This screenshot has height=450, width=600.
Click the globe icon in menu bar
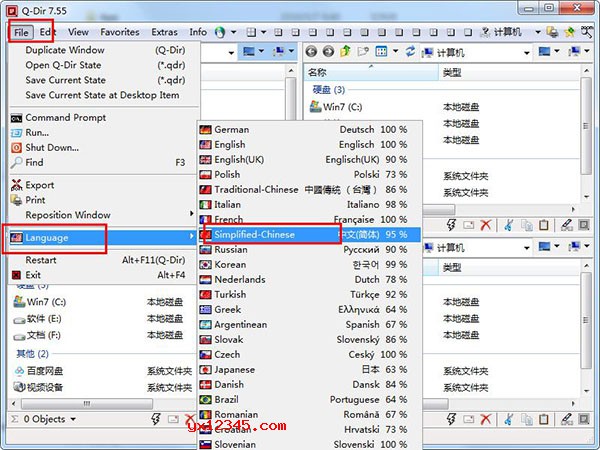pos(220,32)
